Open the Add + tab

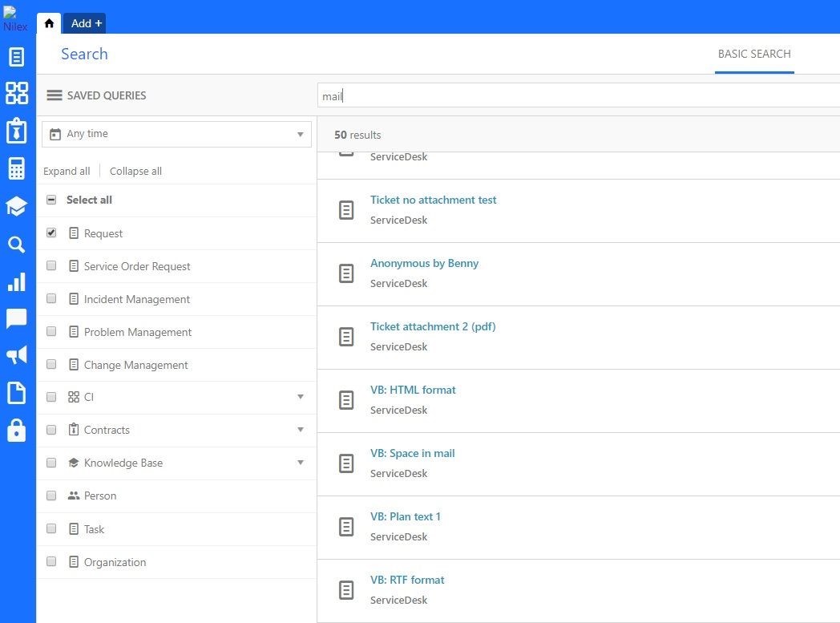point(87,23)
